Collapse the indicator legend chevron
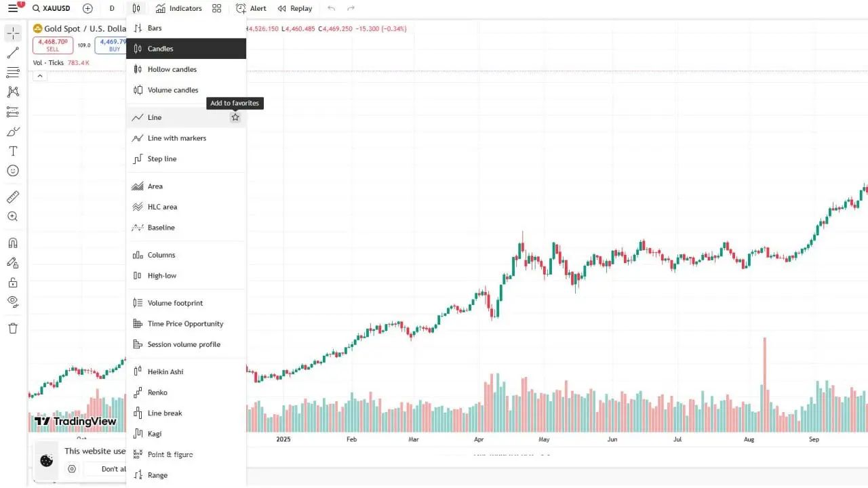 click(40, 76)
